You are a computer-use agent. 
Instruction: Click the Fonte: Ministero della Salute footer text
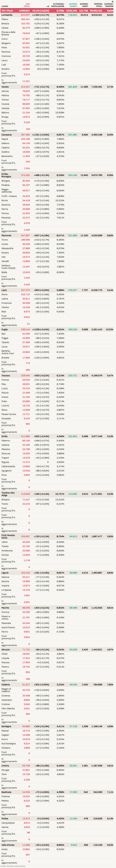(13, 866)
